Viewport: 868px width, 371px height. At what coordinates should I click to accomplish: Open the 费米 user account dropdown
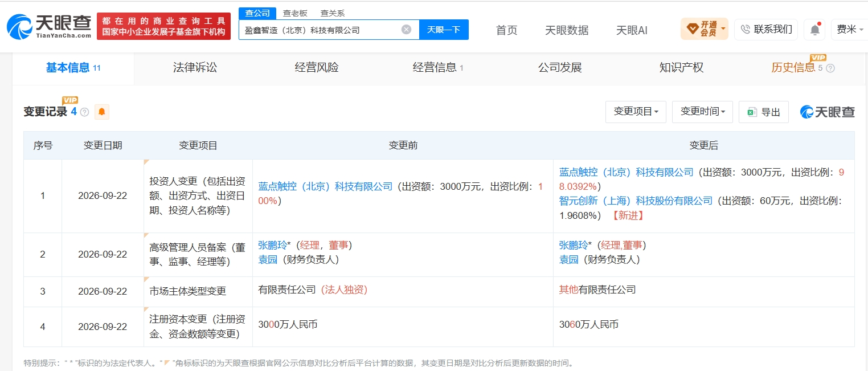click(850, 30)
